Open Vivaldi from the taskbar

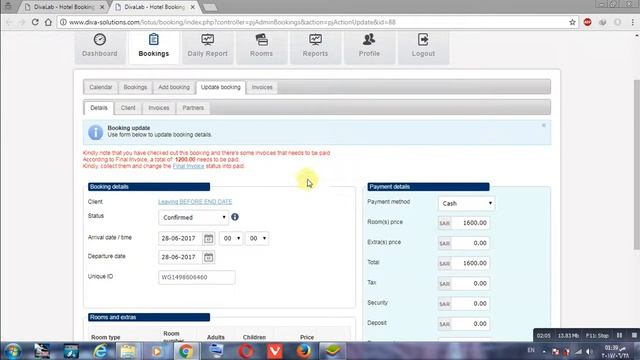(275, 351)
